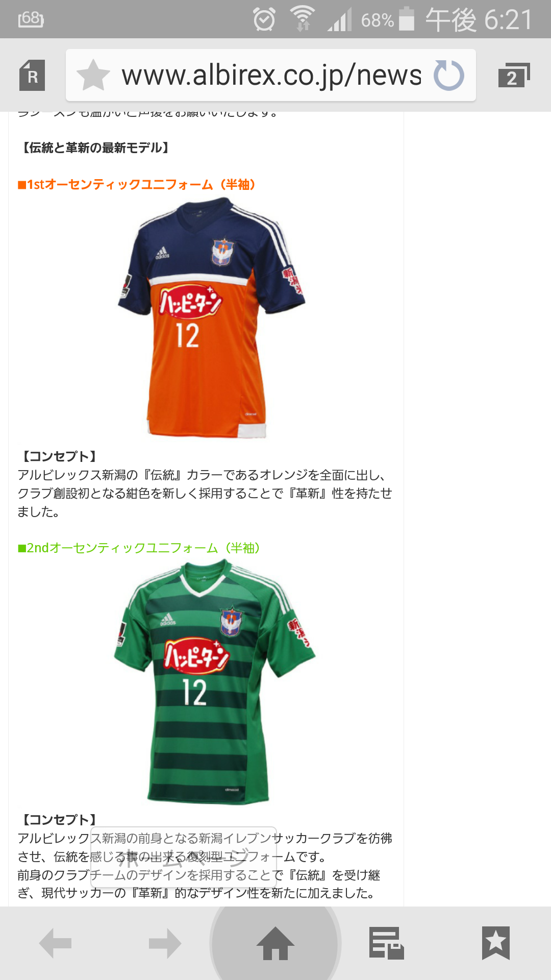Reload the page with refresh icon
Screen dimensions: 551x980
pos(449,76)
